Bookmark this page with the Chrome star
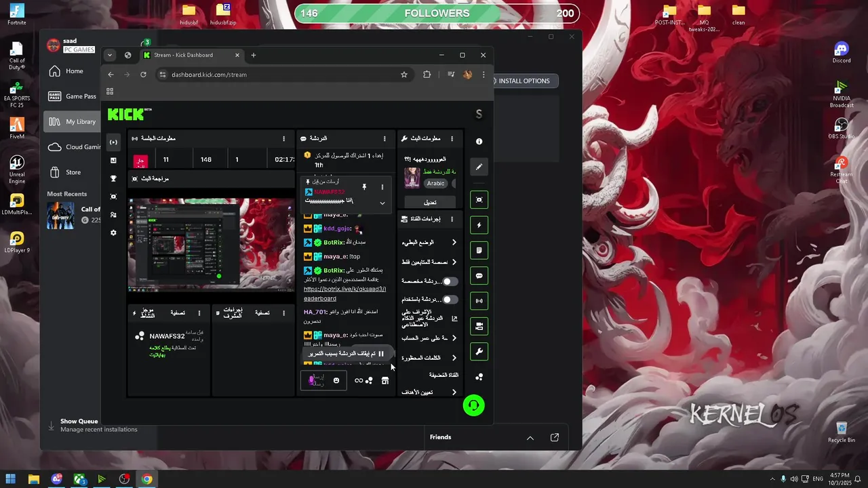The width and height of the screenshot is (868, 488). tap(404, 75)
